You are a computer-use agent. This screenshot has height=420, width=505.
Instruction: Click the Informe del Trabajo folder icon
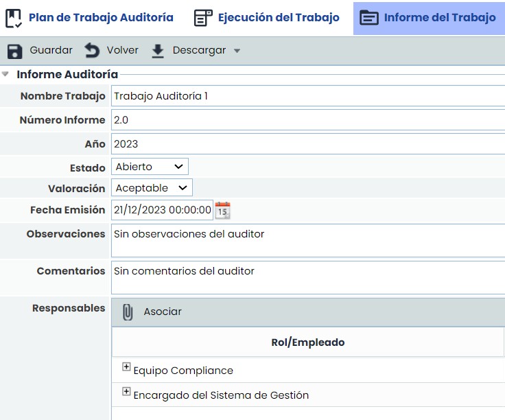click(369, 18)
